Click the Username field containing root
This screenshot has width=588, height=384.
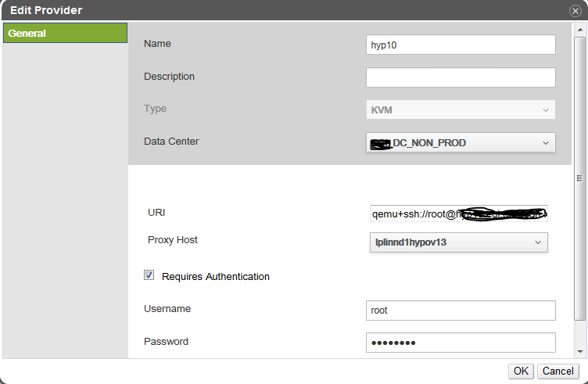coord(460,310)
